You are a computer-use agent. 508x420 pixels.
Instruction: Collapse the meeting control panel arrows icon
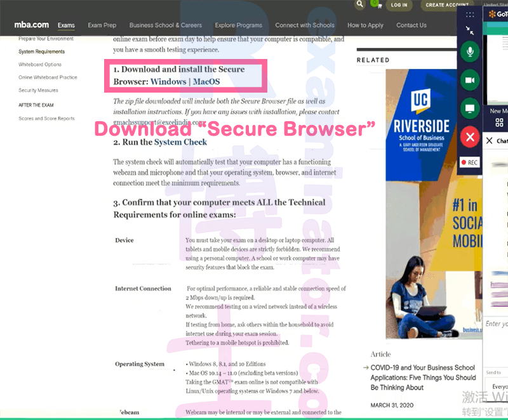click(x=470, y=30)
